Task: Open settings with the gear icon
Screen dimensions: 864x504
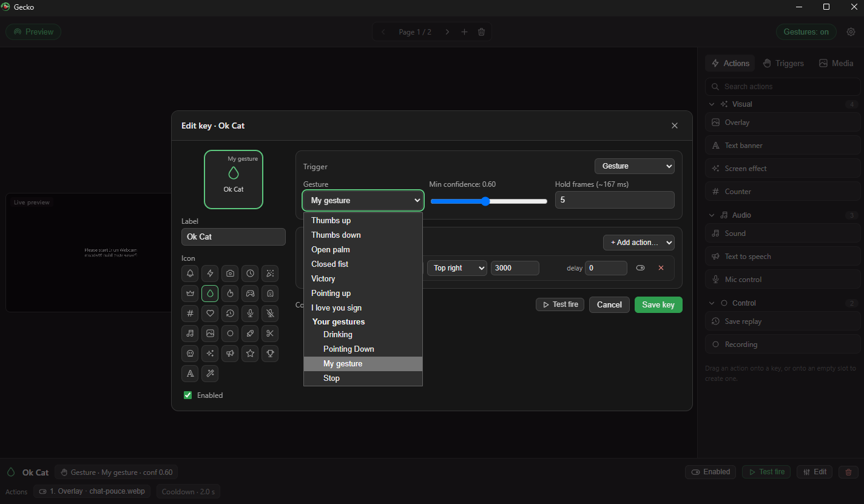Action: (851, 32)
